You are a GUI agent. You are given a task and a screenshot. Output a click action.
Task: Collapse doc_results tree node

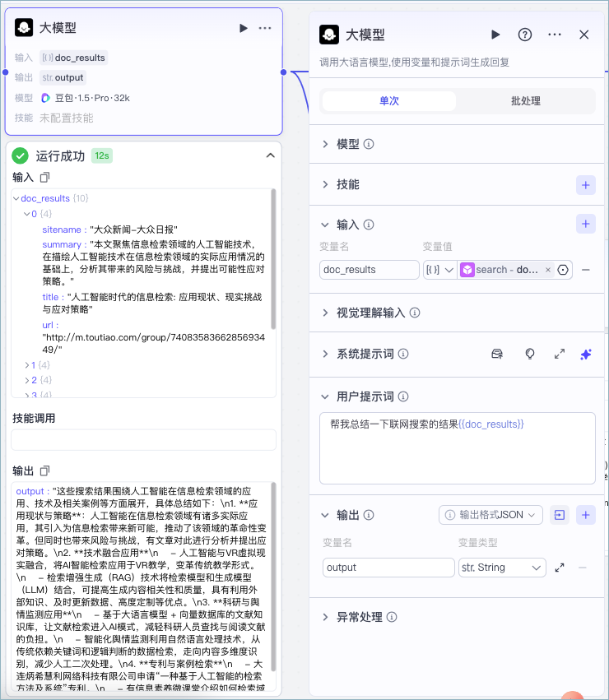tap(16, 198)
